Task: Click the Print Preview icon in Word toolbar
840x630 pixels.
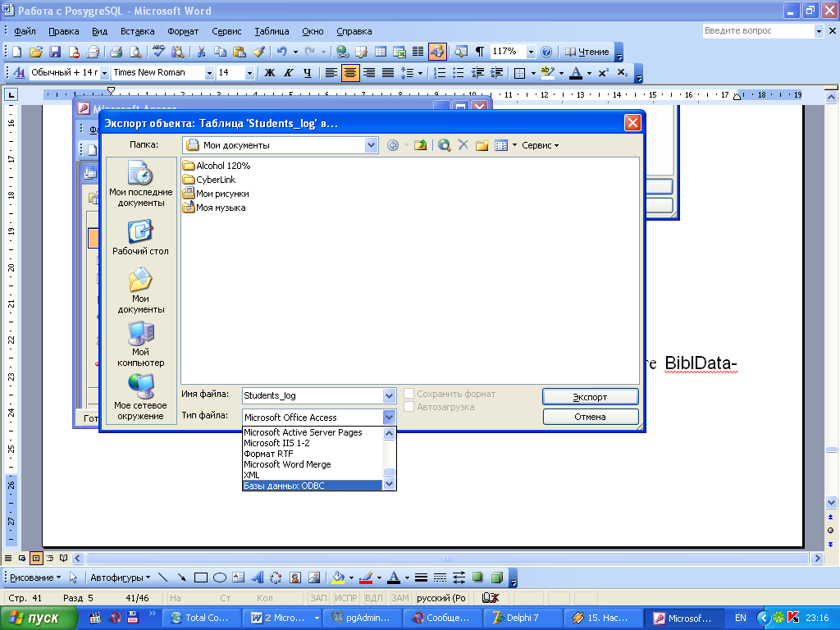Action: (x=135, y=52)
